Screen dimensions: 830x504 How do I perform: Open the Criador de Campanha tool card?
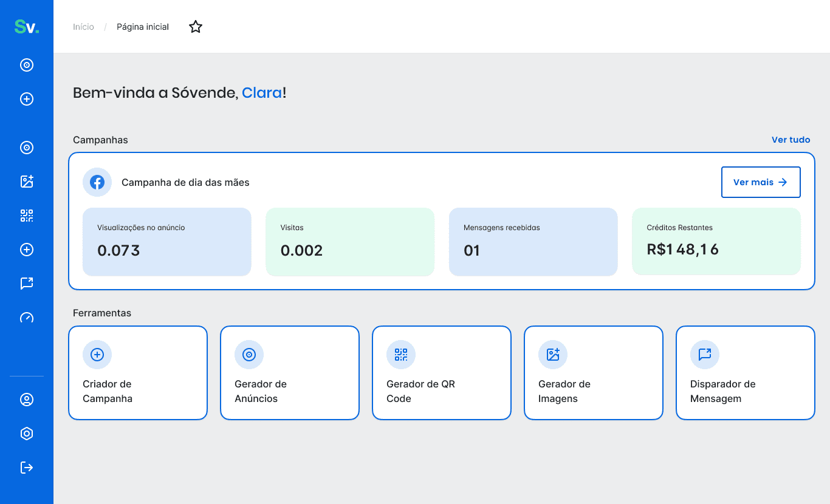click(138, 373)
